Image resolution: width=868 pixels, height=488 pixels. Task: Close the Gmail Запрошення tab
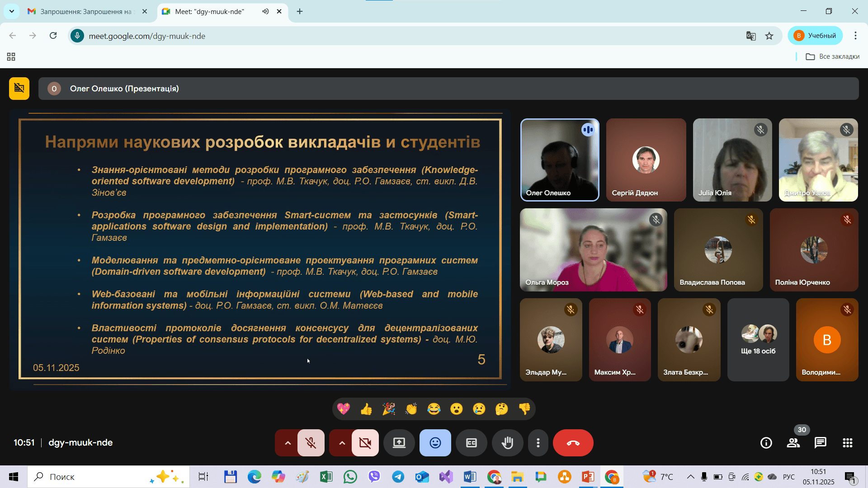[145, 11]
